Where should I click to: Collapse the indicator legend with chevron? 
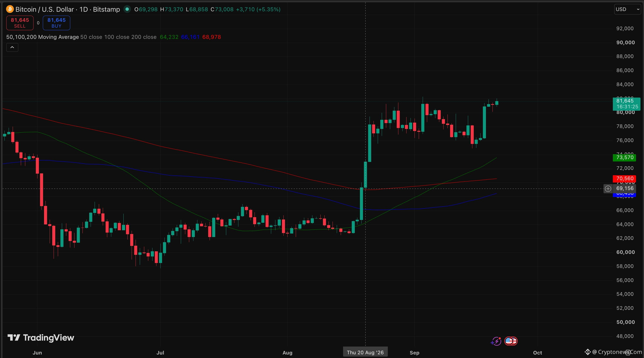(x=12, y=47)
